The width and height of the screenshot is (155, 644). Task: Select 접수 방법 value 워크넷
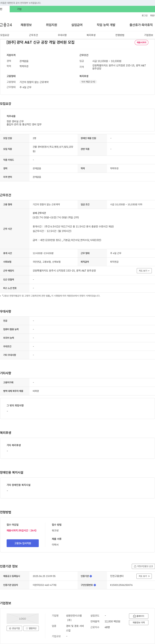pyautogui.click(x=55, y=530)
